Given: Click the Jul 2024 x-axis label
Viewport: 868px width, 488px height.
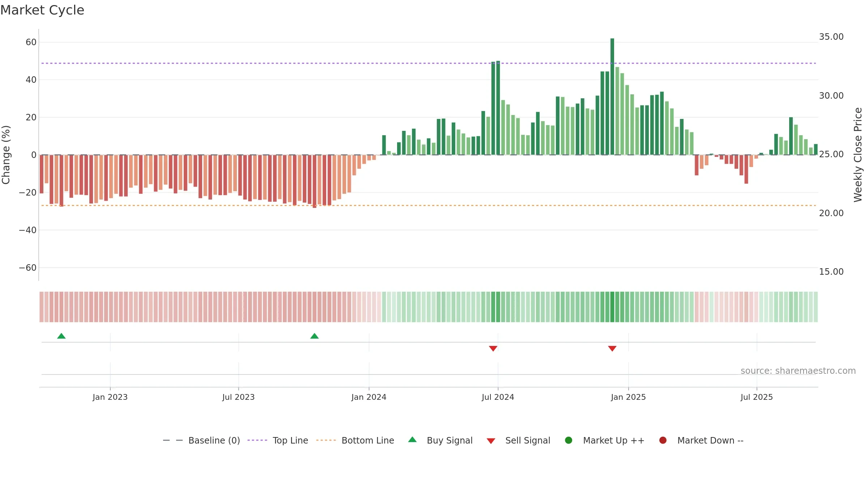Looking at the screenshot, I should tap(498, 397).
